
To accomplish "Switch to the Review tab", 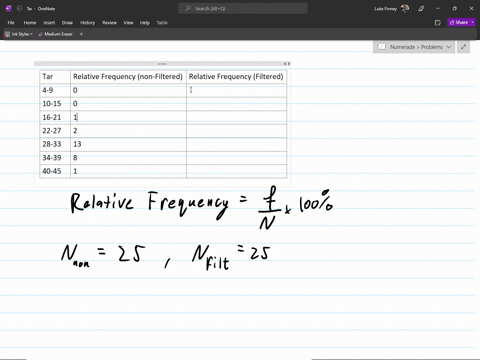I will 110,23.
